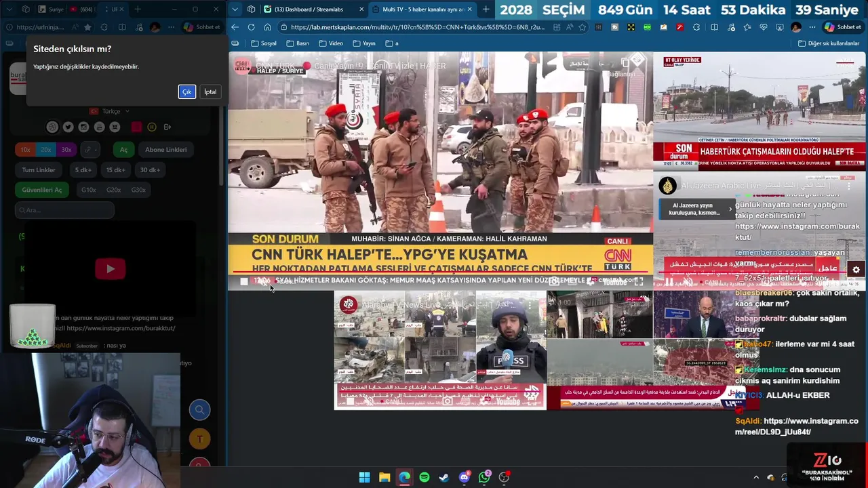Refresh the Multi TV page
The width and height of the screenshot is (868, 488).
(251, 27)
